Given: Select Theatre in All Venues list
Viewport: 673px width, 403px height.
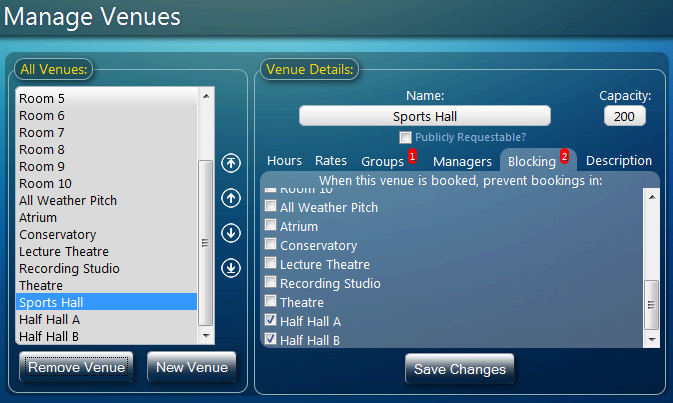Looking at the screenshot, I should [x=106, y=285].
